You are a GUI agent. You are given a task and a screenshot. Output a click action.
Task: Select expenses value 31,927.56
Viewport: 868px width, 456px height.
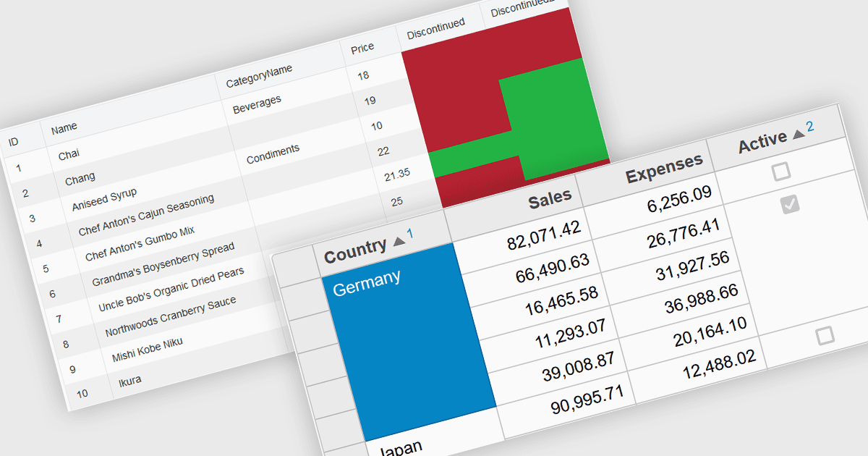(692, 268)
